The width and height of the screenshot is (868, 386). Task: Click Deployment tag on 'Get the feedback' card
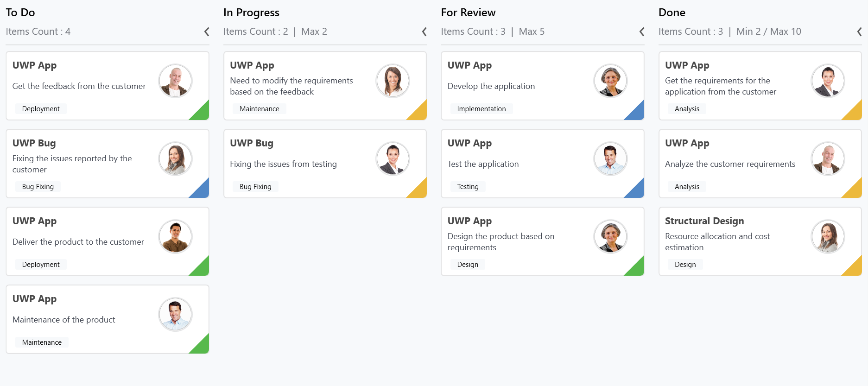(41, 109)
